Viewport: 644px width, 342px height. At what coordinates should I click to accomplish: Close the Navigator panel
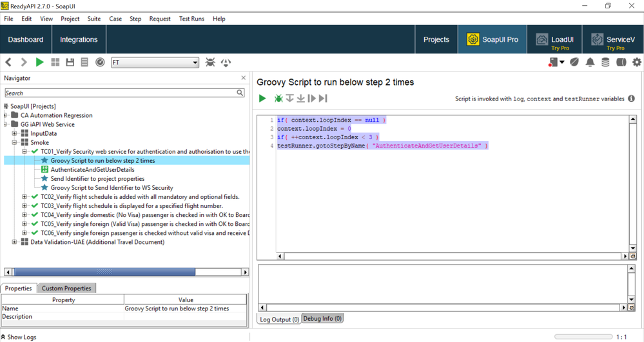click(x=243, y=78)
